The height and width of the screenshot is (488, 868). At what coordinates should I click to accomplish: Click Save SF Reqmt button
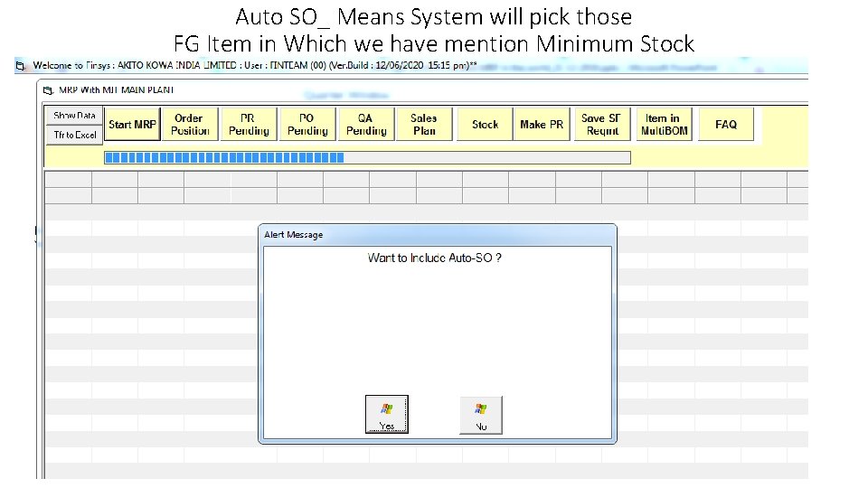[x=602, y=125]
